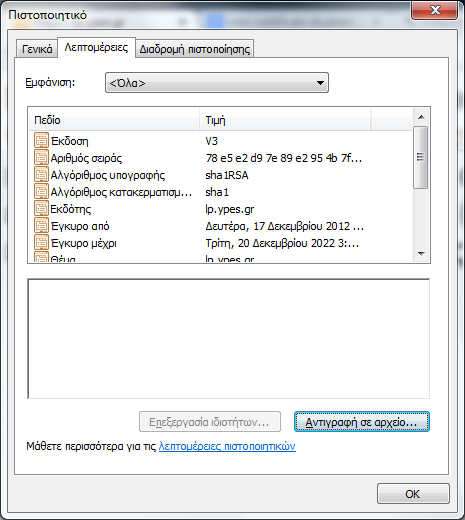
Task: Open the λεπτομέρειες πιστοποιητικών help link
Action: click(x=227, y=446)
